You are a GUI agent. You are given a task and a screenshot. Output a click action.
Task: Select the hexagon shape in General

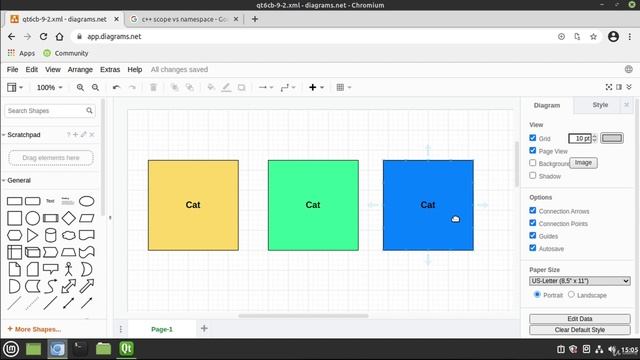pyautogui.click(x=14, y=235)
